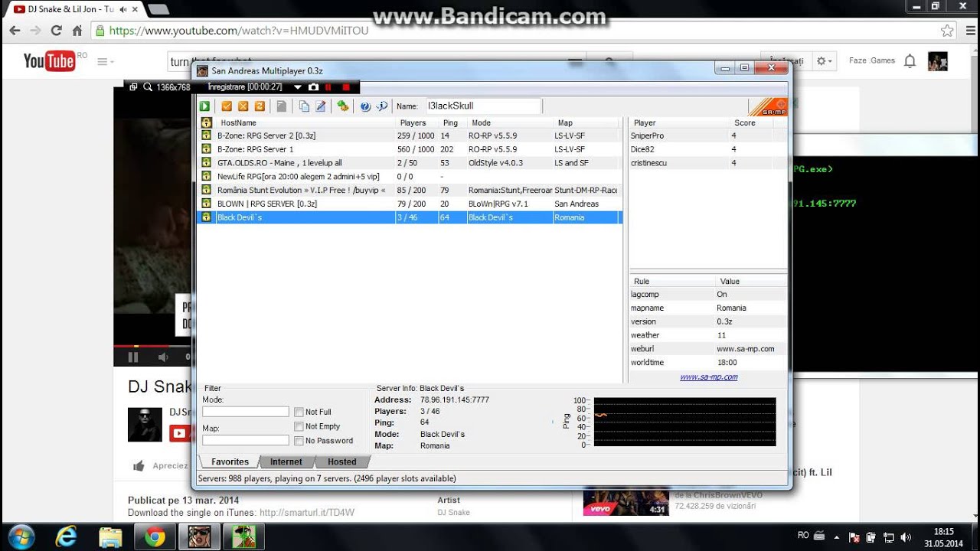Switch to the Internet tab
This screenshot has height=551, width=980.
(x=286, y=462)
